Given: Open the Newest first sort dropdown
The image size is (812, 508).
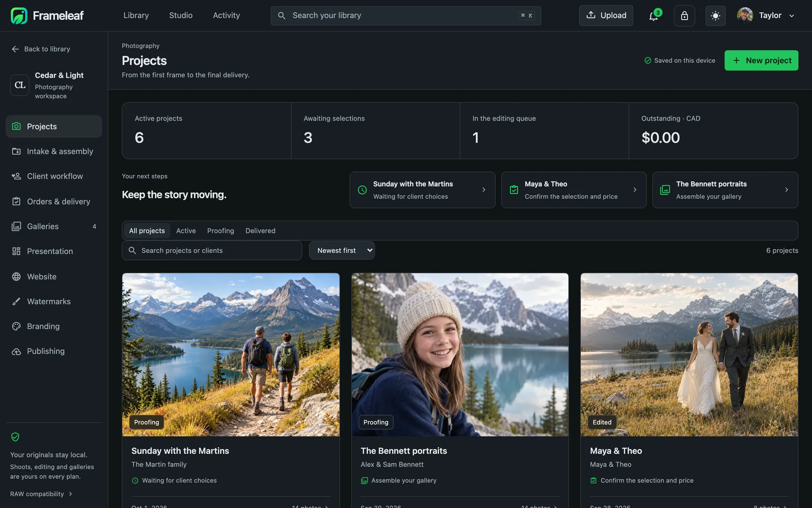Looking at the screenshot, I should tap(342, 250).
